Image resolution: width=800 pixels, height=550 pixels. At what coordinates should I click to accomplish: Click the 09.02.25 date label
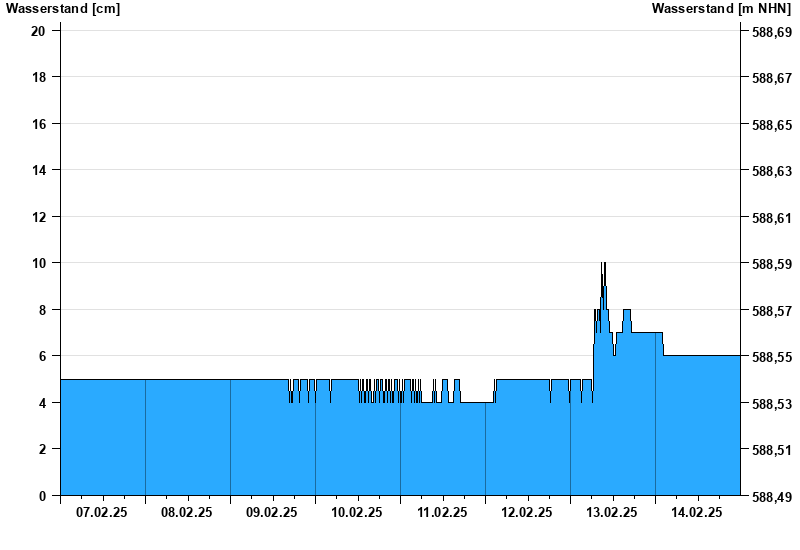[272, 513]
